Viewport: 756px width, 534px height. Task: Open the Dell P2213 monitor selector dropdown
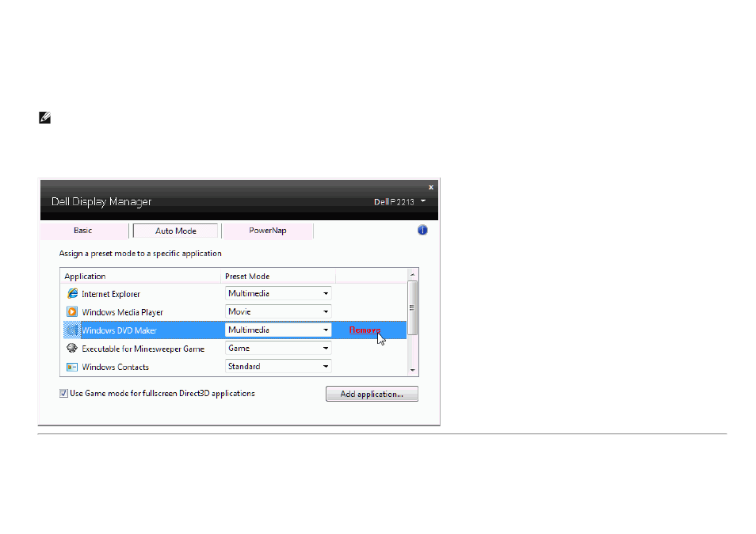[x=399, y=202]
